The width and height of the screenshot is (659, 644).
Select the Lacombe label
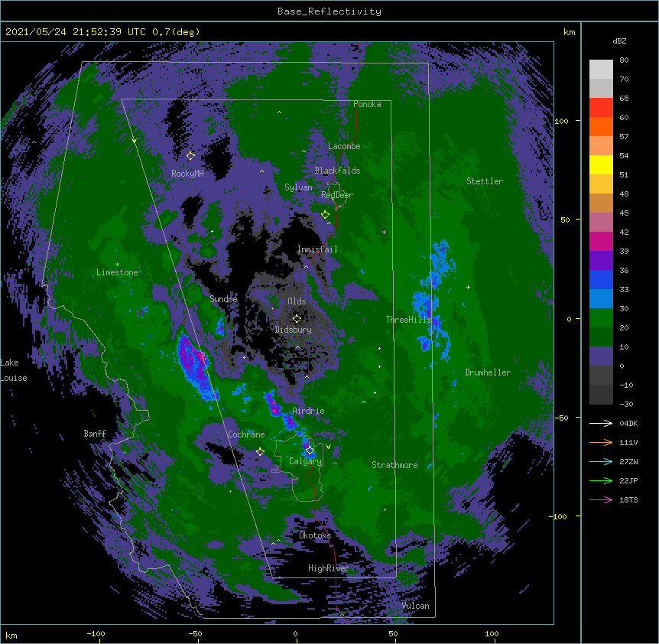coord(344,146)
